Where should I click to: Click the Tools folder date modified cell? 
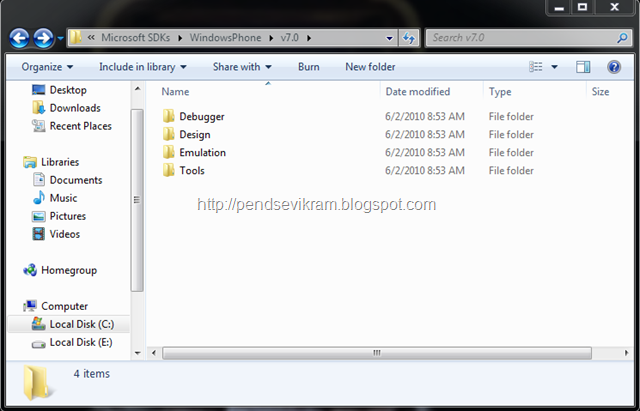point(424,171)
